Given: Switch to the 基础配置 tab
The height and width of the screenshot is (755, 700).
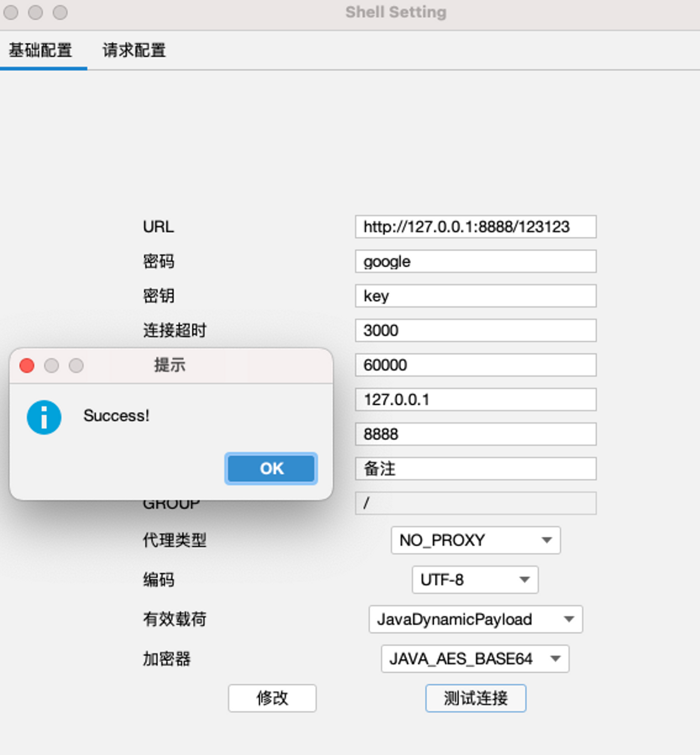Looking at the screenshot, I should coord(41,50).
